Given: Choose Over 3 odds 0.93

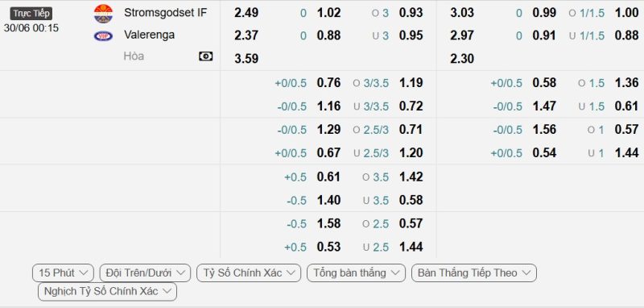Looking at the screenshot, I should [411, 13].
